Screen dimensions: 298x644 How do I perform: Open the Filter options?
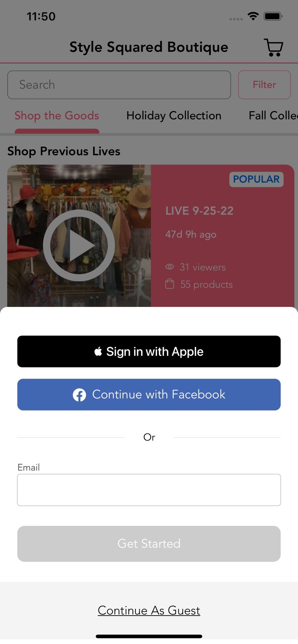click(264, 85)
